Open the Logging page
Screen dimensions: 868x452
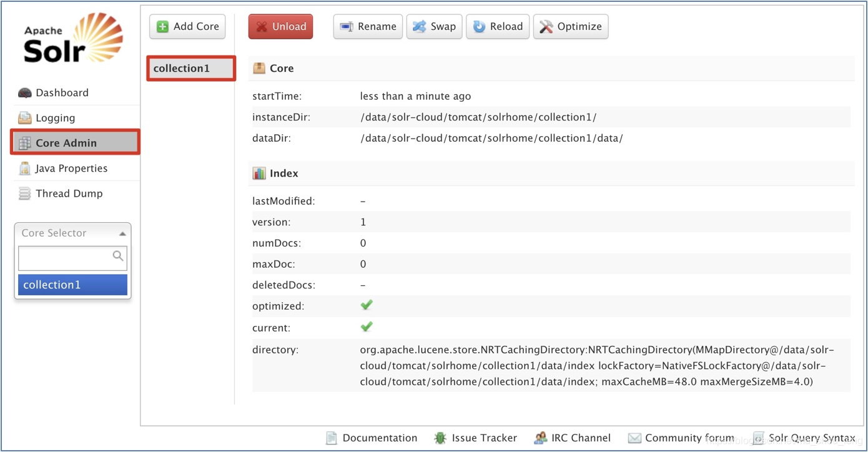point(55,118)
